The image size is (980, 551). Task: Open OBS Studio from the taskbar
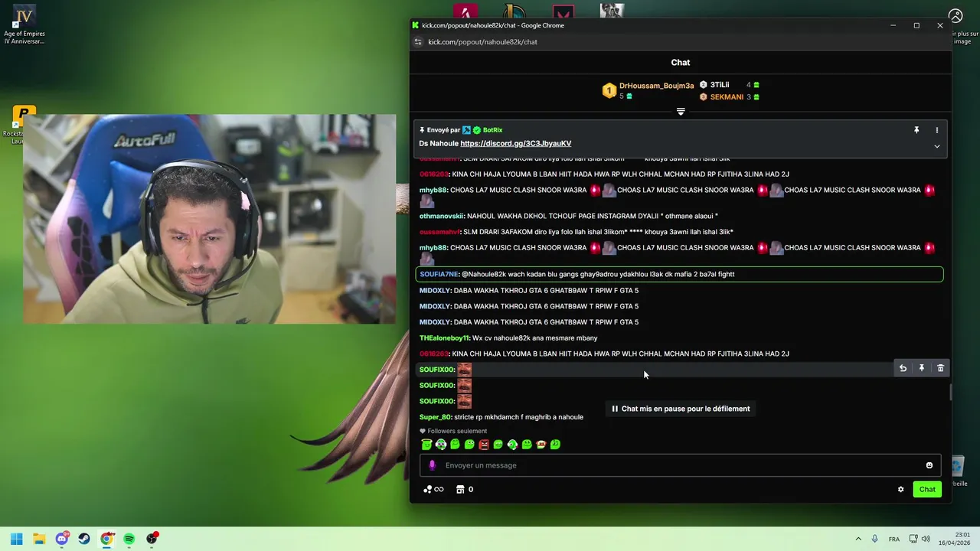(152, 539)
